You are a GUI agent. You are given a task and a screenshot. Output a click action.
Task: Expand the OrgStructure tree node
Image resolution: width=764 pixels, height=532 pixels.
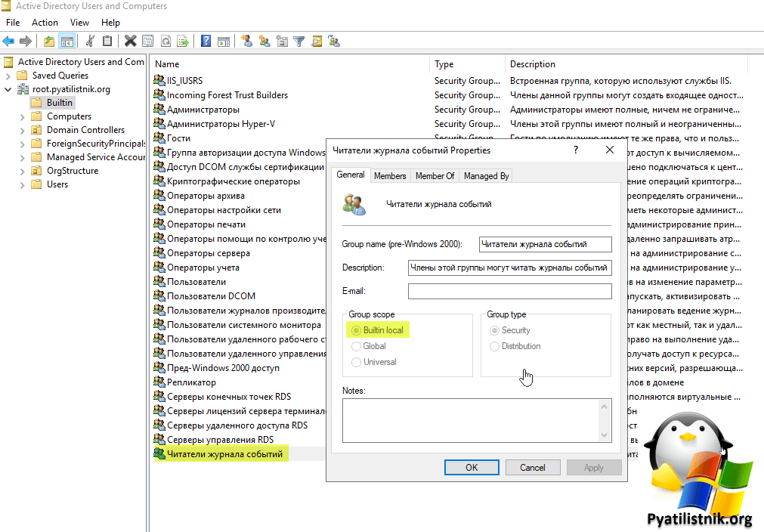pos(23,171)
